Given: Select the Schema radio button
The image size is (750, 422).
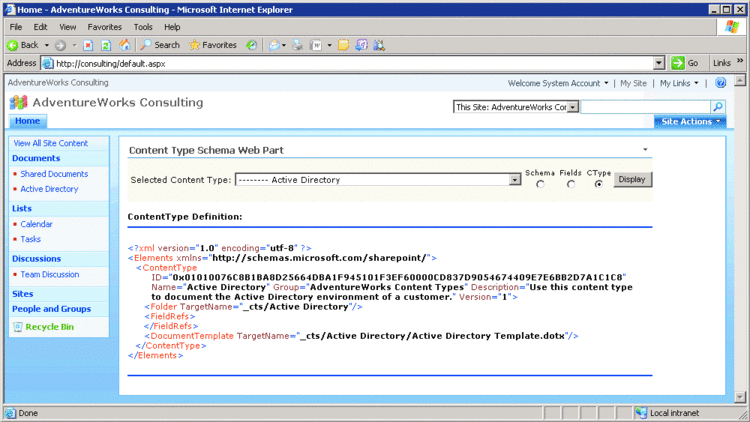Looking at the screenshot, I should 540,184.
